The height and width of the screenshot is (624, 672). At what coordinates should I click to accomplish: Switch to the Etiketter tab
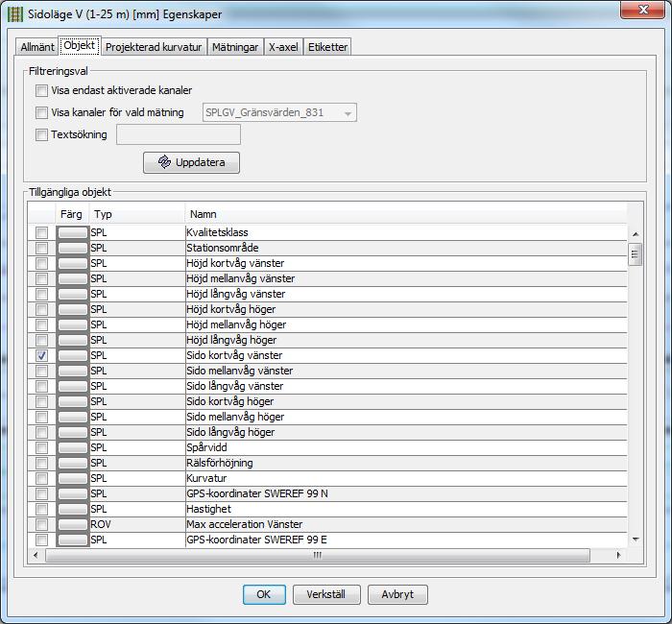click(x=328, y=47)
